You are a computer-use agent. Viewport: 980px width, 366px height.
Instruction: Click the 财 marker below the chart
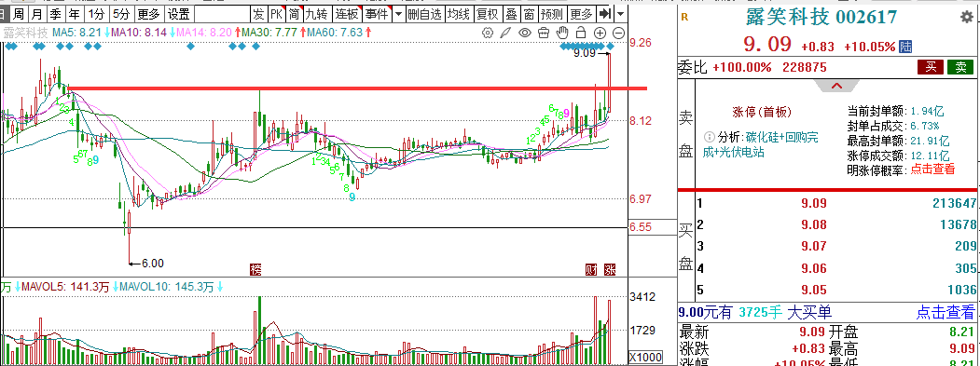tap(590, 269)
